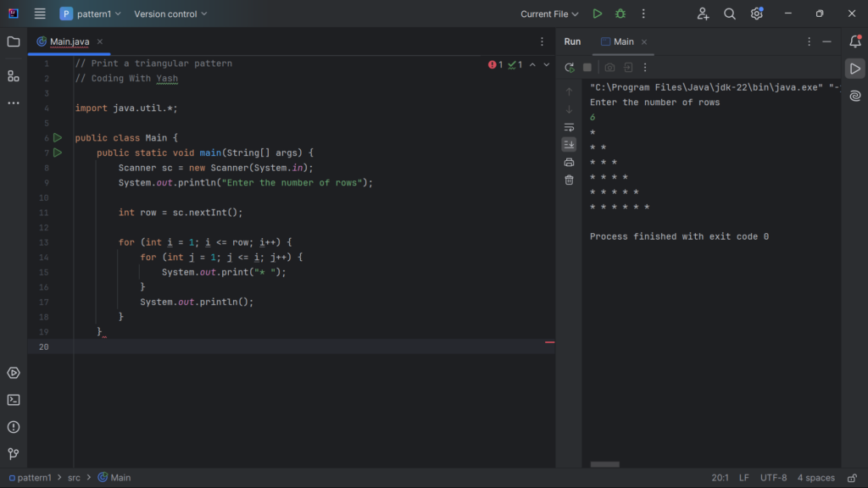
Task: Open the Project tool window folder icon
Action: 13,41
